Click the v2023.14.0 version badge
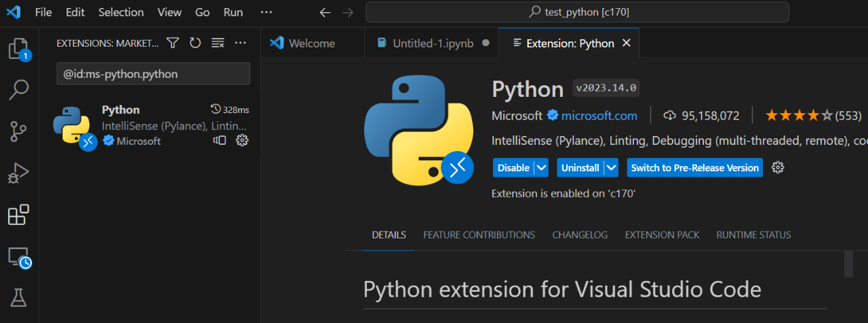The width and height of the screenshot is (868, 323). tap(606, 88)
